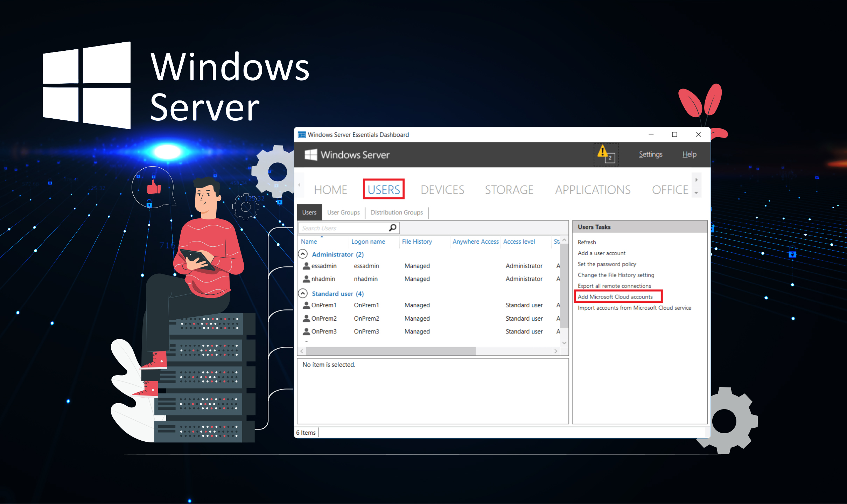Sort by the Access level column
Image resolution: width=847 pixels, height=504 pixels.
(x=519, y=241)
